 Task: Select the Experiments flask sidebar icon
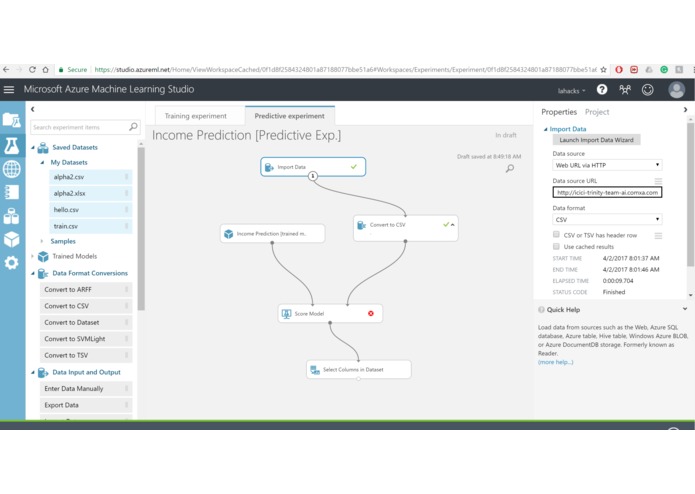point(12,145)
